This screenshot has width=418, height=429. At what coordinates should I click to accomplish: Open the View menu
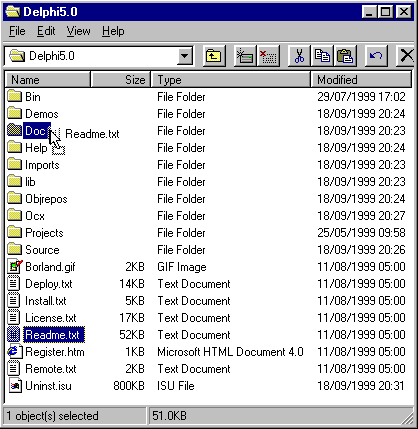(x=78, y=31)
